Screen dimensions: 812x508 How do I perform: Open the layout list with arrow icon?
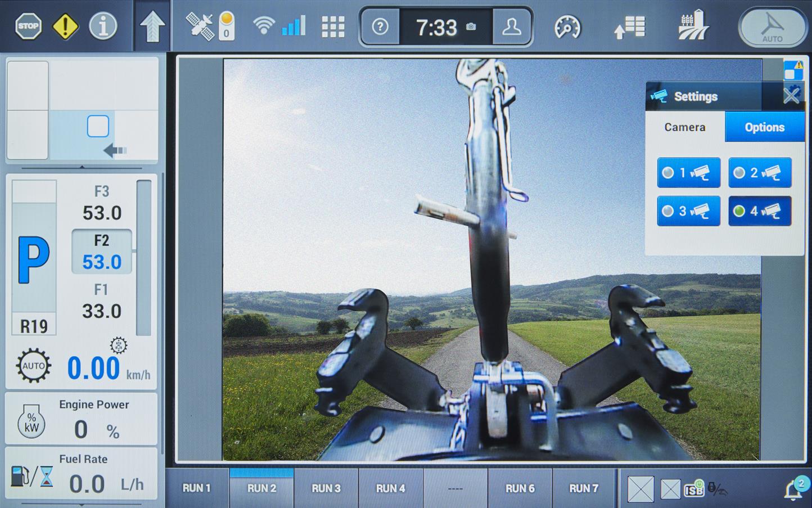tap(629, 27)
